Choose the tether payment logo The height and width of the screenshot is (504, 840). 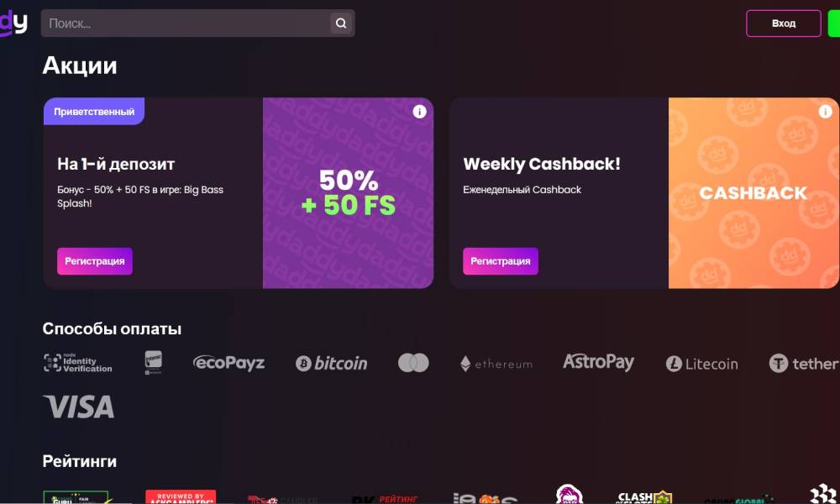point(804,363)
